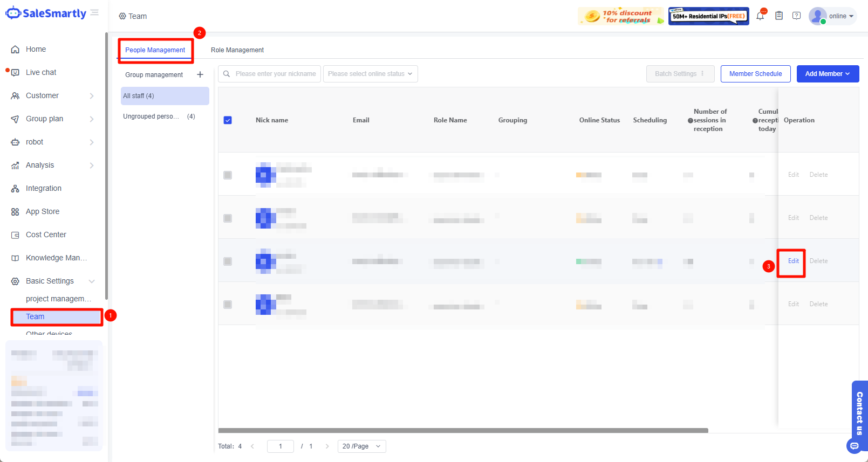Switch to Role Management tab

click(237, 50)
